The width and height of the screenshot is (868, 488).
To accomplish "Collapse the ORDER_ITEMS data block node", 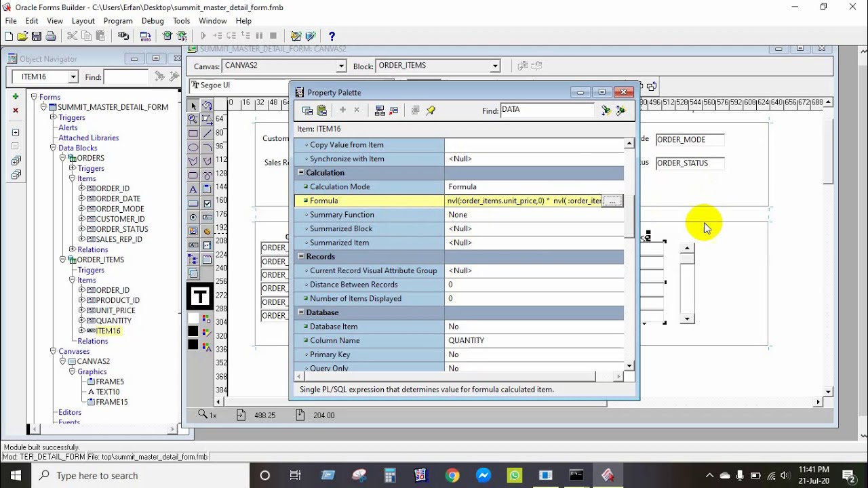I will pos(62,260).
